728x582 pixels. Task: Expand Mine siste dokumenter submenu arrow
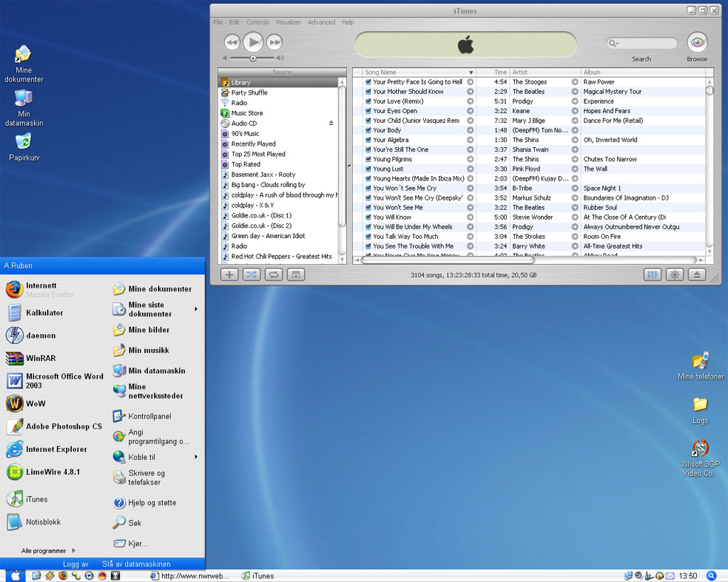(196, 309)
